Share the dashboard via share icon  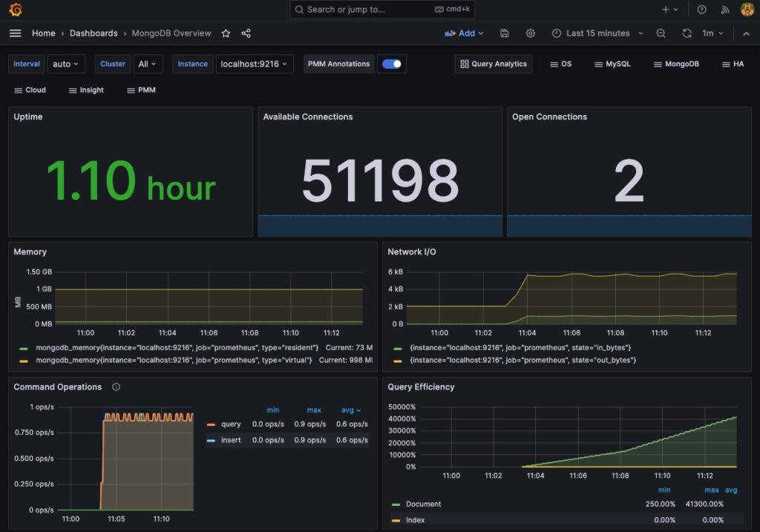tap(246, 33)
